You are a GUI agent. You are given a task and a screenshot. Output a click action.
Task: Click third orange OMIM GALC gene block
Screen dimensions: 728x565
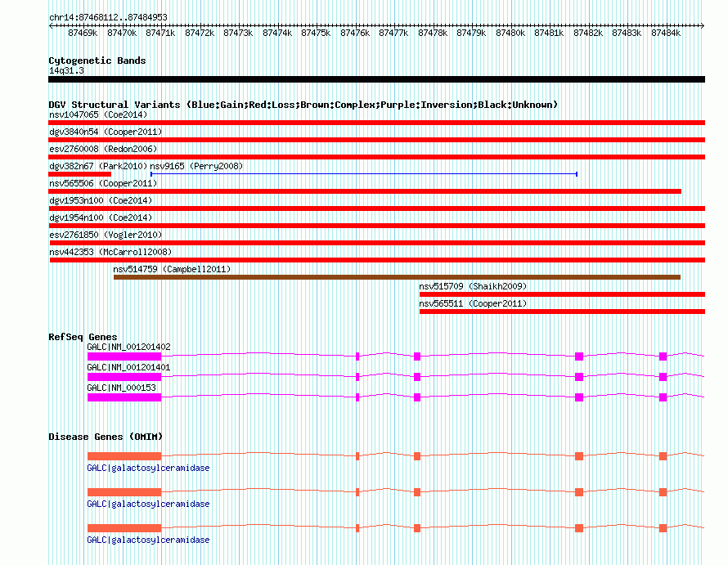point(124,528)
